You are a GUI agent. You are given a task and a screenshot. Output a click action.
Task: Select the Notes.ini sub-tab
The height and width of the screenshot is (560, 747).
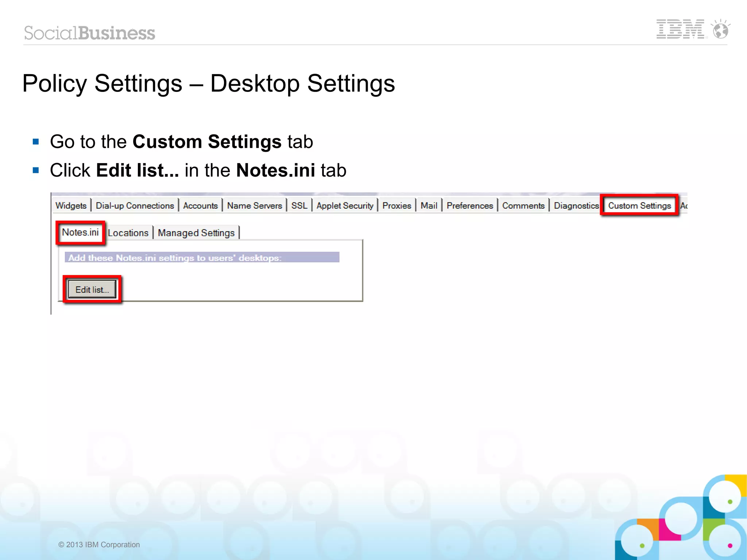coord(80,232)
